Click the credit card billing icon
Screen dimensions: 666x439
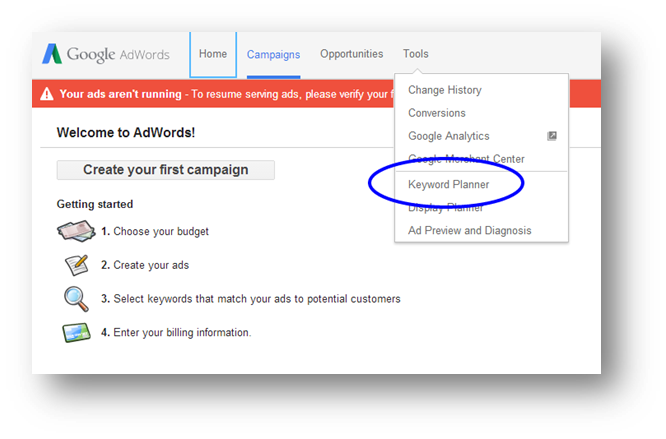click(76, 332)
